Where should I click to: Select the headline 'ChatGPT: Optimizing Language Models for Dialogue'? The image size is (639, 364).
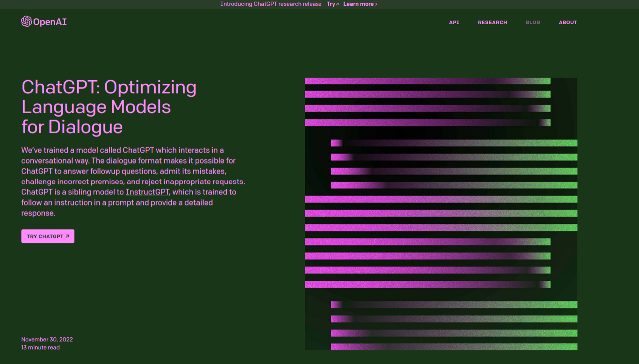(109, 107)
